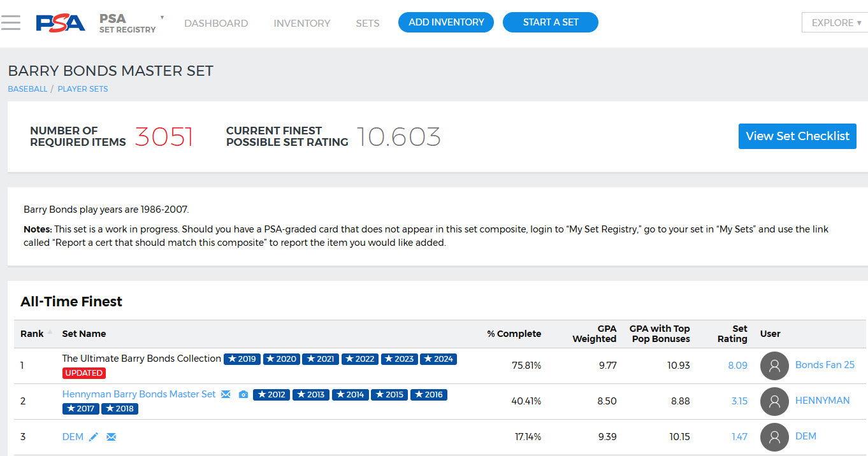This screenshot has height=456, width=868.
Task: Click the 2019 award star badge
Action: tap(242, 359)
